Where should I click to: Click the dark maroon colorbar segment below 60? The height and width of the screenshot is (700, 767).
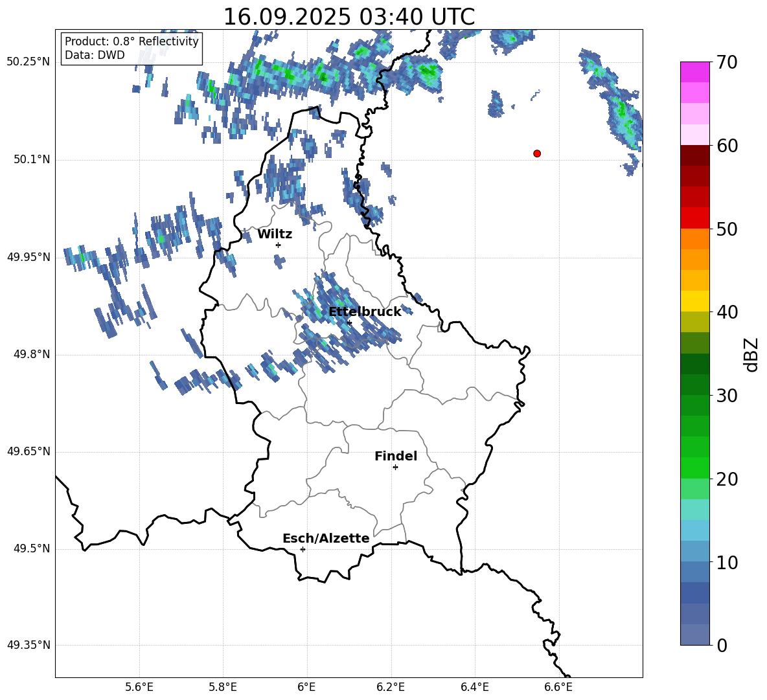pos(695,155)
